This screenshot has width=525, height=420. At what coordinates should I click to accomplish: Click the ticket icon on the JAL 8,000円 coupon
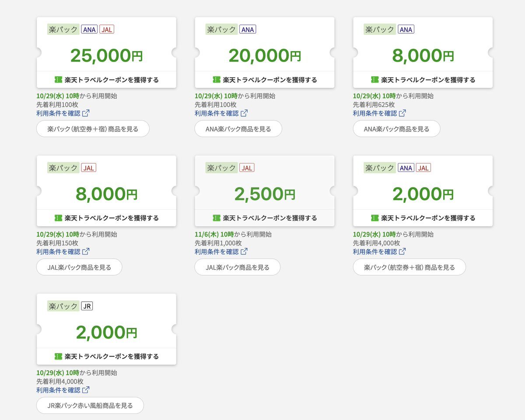58,218
